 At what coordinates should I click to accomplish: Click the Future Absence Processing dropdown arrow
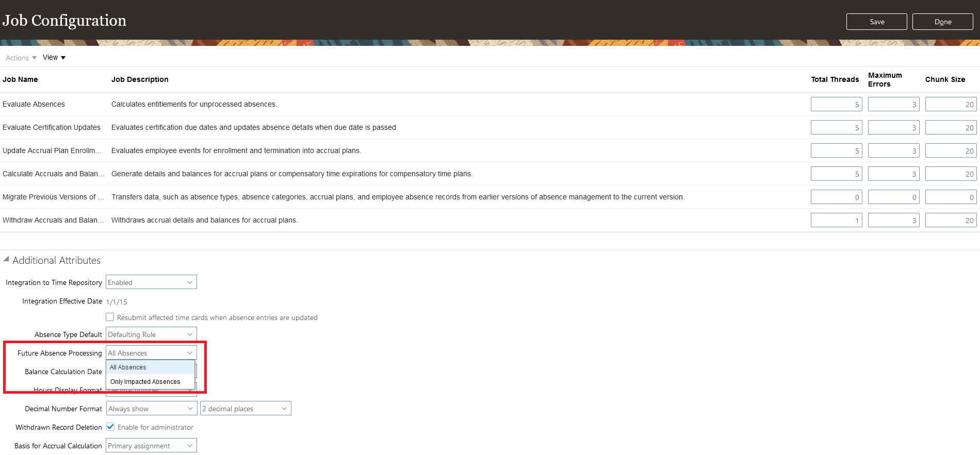[190, 352]
